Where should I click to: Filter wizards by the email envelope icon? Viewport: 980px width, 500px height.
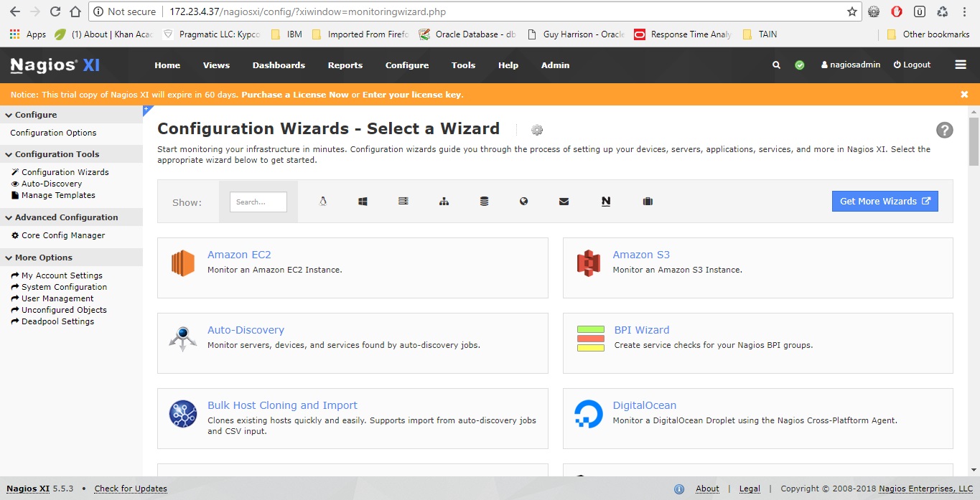click(564, 202)
